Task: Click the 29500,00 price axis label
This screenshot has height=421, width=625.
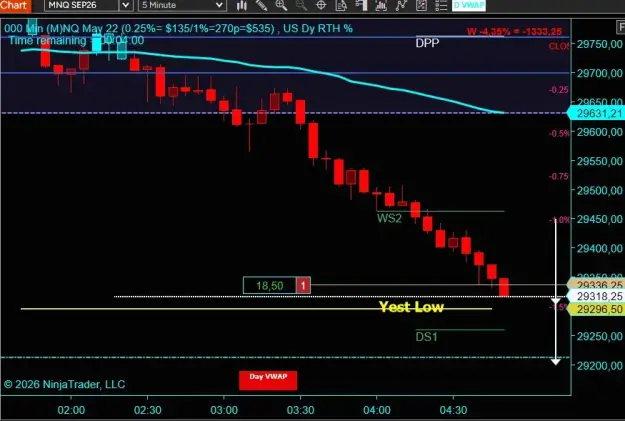Action: coord(599,190)
